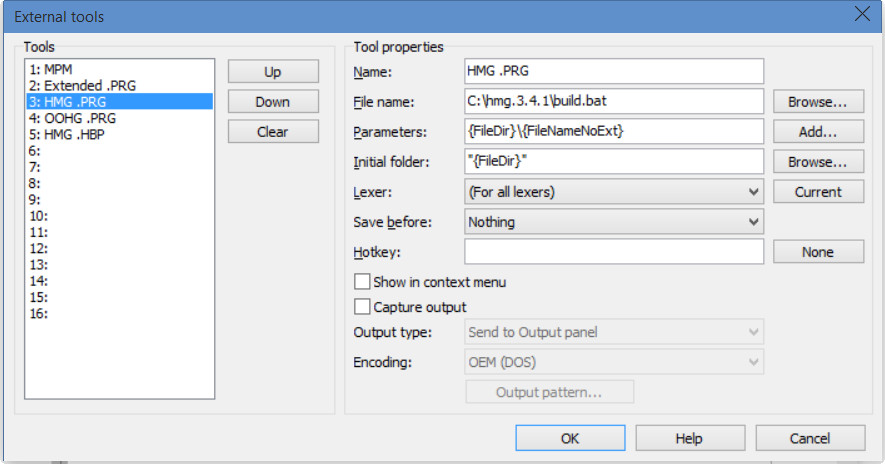Browse for the tool file name
This screenshot has width=885, height=464.
click(x=818, y=102)
